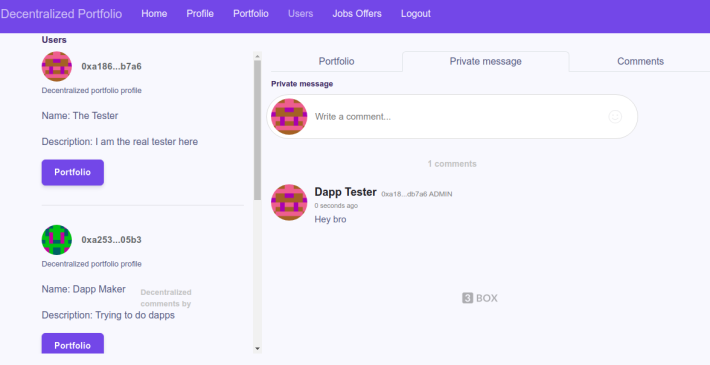Click 'Decentralized portfolio profile' under 0xa186...b7a6

(91, 91)
